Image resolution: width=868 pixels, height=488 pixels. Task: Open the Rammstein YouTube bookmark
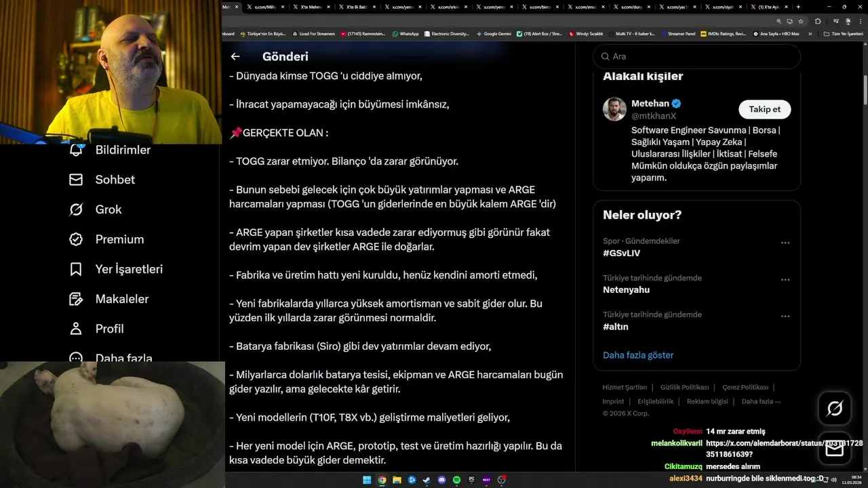coord(363,33)
